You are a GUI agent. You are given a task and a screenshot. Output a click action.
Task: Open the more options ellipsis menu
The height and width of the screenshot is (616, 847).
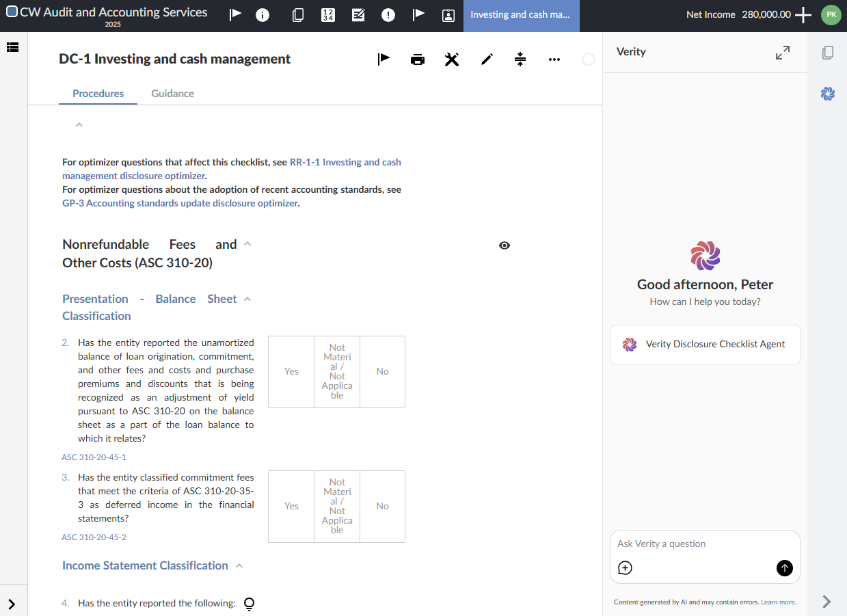[x=554, y=59]
